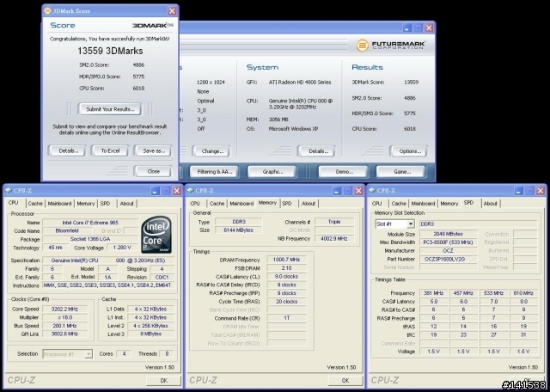Click ATI Radeon HD 4800 Series text

click(300, 83)
